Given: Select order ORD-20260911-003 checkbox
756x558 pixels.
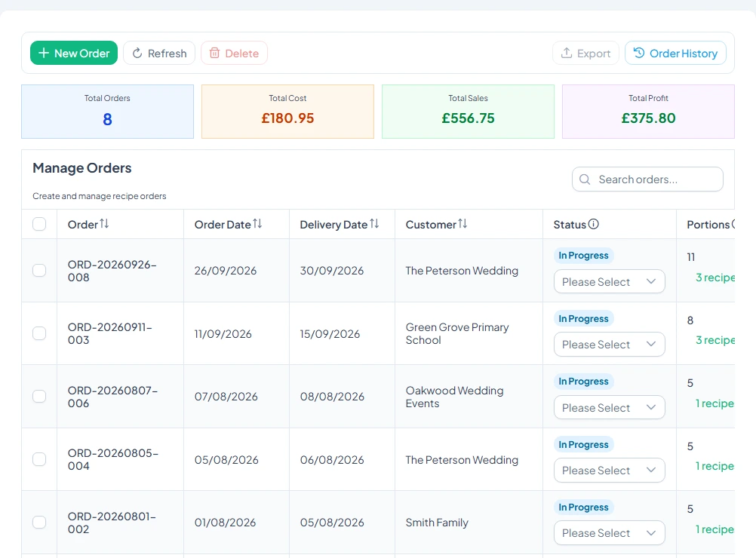Looking at the screenshot, I should click(39, 333).
